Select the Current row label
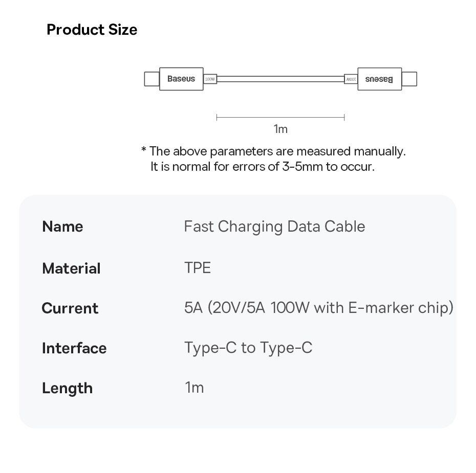 coord(70,308)
